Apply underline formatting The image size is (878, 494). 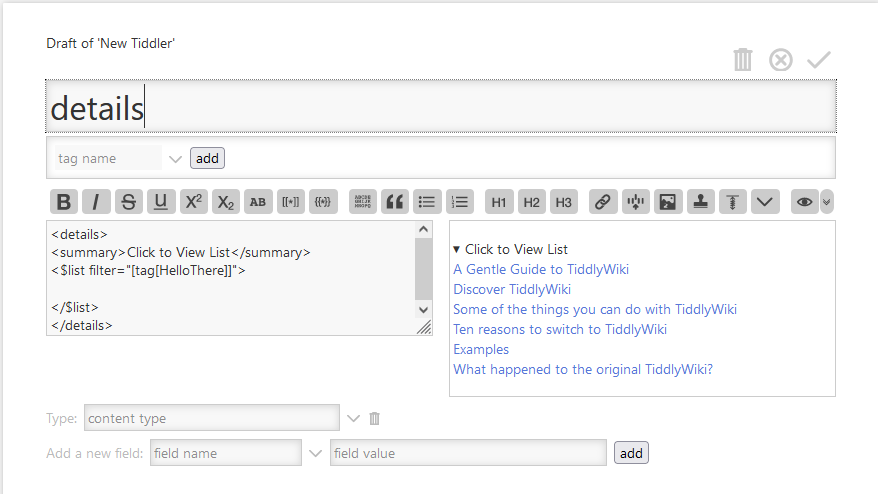(x=161, y=202)
